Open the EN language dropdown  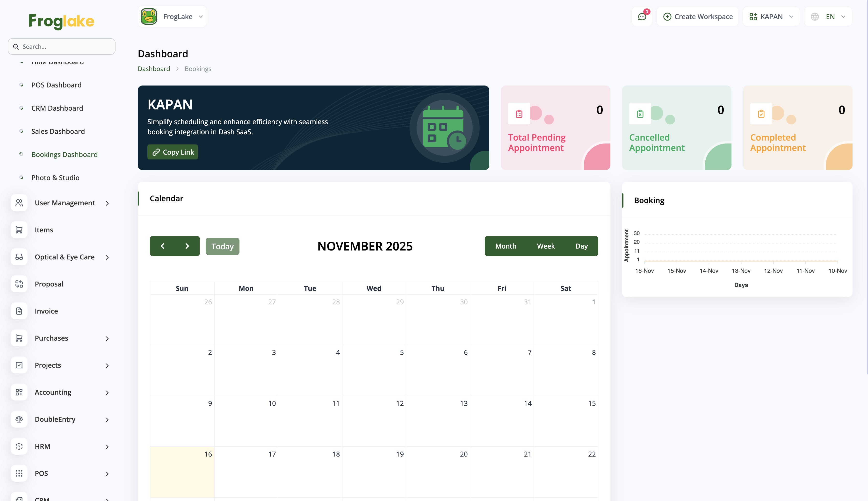[828, 16]
